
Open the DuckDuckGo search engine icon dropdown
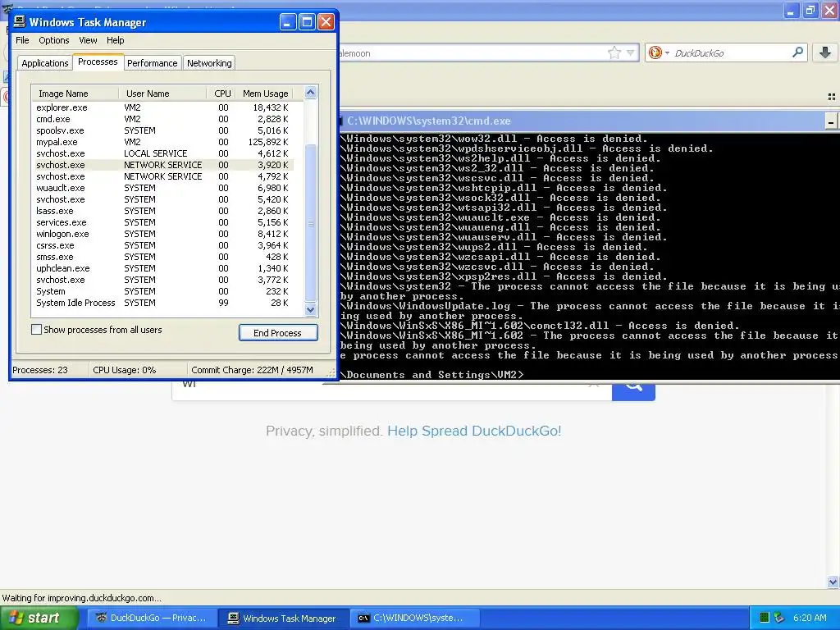[x=659, y=52]
